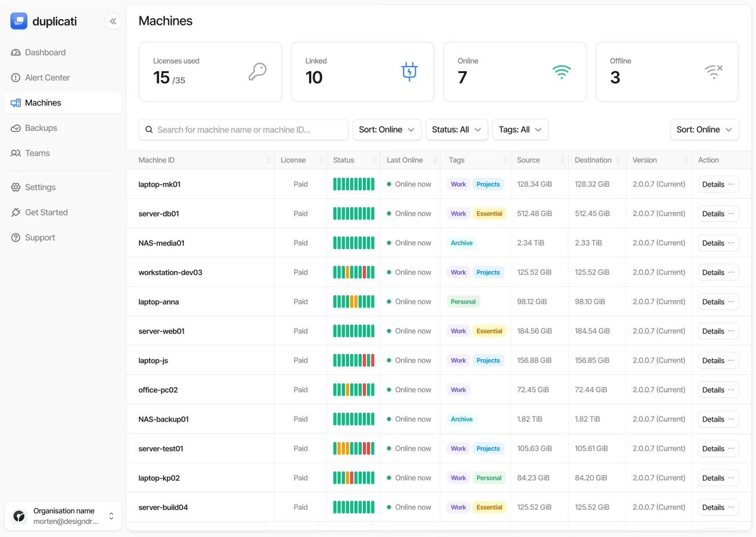Open the Dashboard from the sidebar

(x=45, y=52)
